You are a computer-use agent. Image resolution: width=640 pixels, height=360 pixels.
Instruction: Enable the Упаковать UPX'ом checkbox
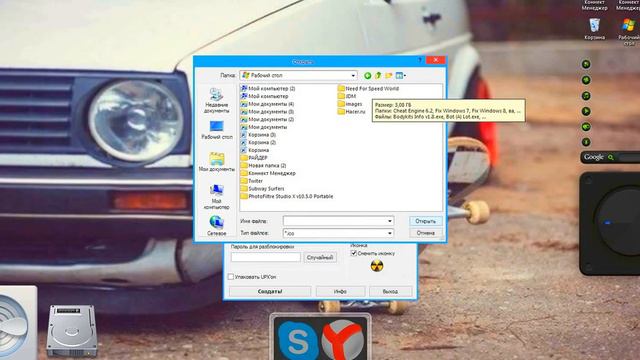point(231,277)
